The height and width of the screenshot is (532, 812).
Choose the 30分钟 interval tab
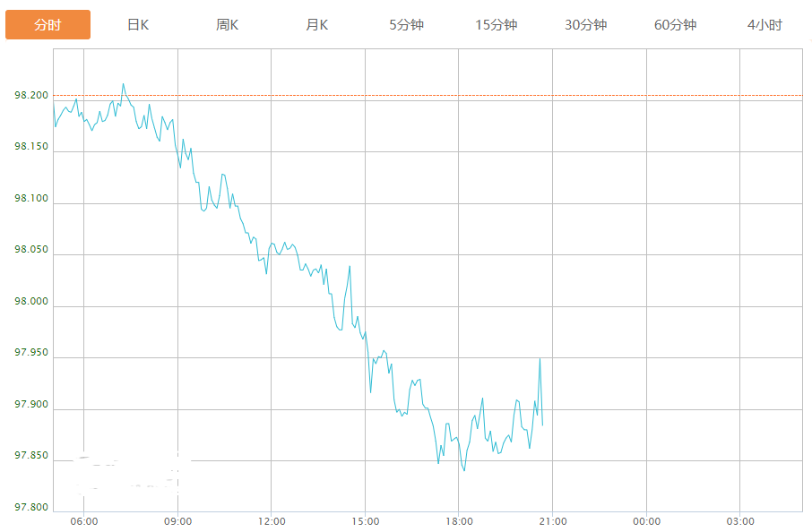(x=585, y=25)
